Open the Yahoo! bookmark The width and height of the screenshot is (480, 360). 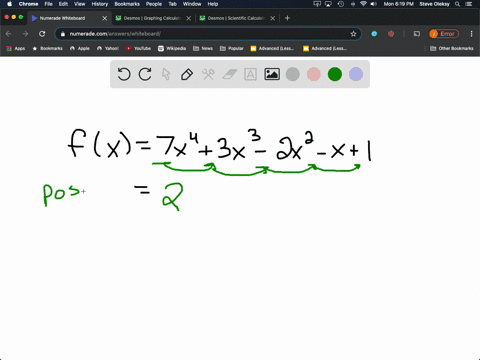pos(108,48)
